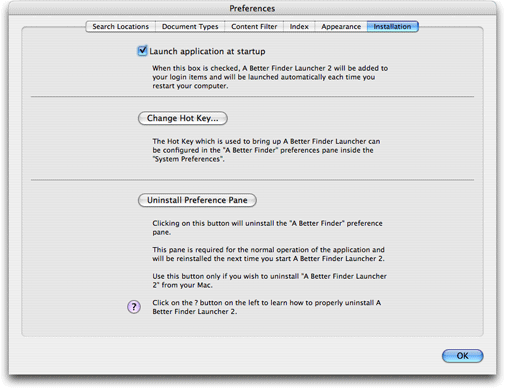Click the 'Launch application at startup' label

click(207, 51)
